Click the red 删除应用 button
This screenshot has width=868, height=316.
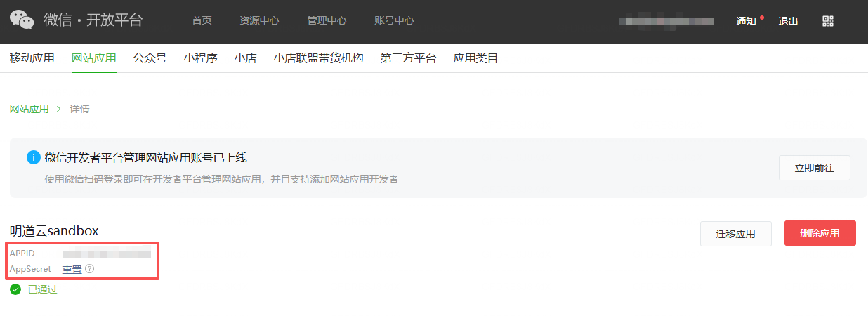(x=820, y=234)
